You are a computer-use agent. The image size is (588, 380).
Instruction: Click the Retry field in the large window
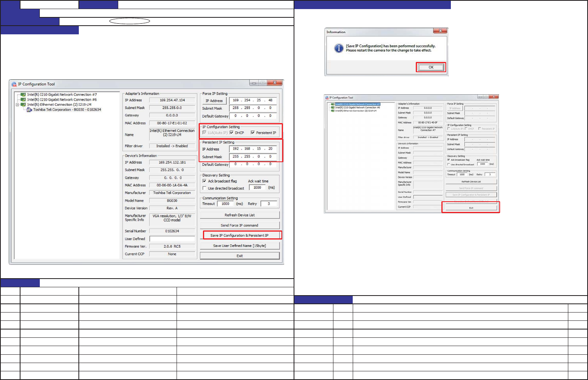(x=269, y=204)
